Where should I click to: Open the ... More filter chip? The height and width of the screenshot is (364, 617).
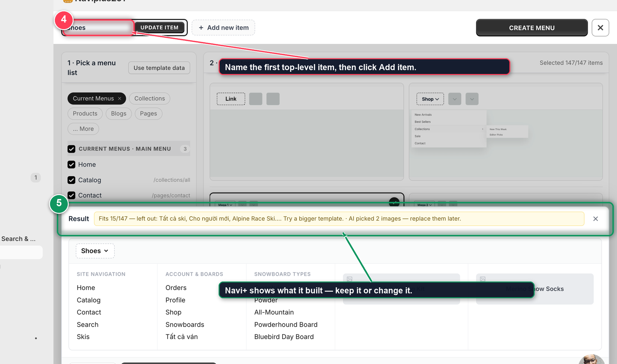(83, 129)
